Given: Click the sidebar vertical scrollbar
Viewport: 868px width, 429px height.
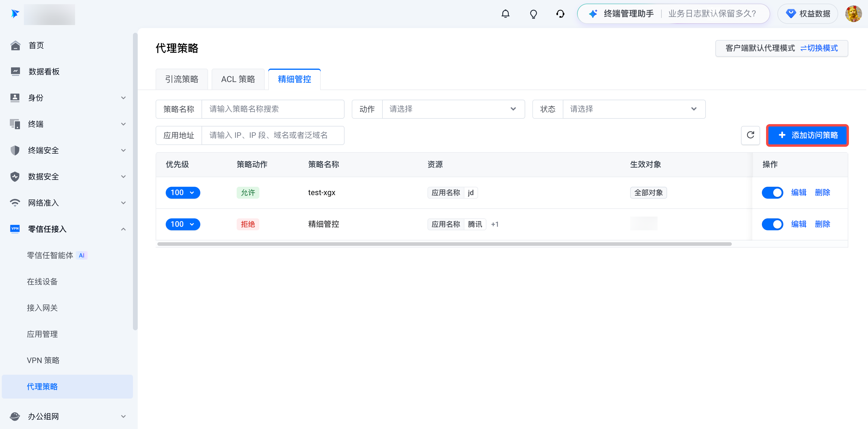Looking at the screenshot, I should coord(135,181).
